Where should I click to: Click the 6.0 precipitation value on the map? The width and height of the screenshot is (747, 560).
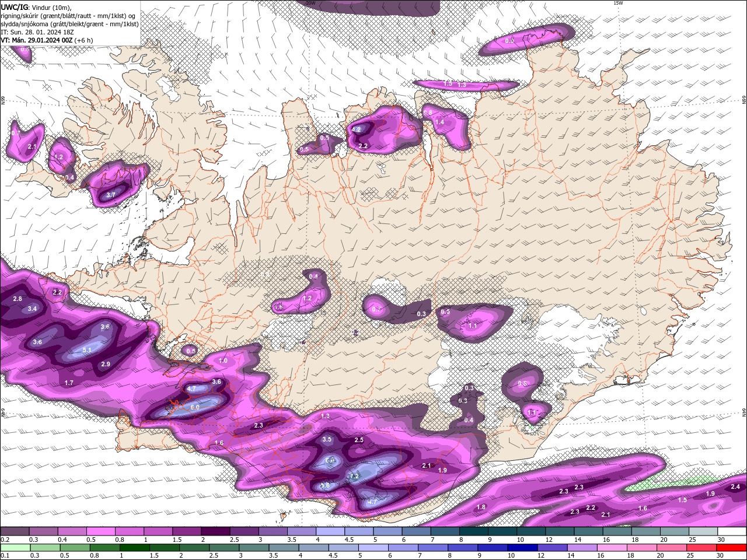[195, 407]
